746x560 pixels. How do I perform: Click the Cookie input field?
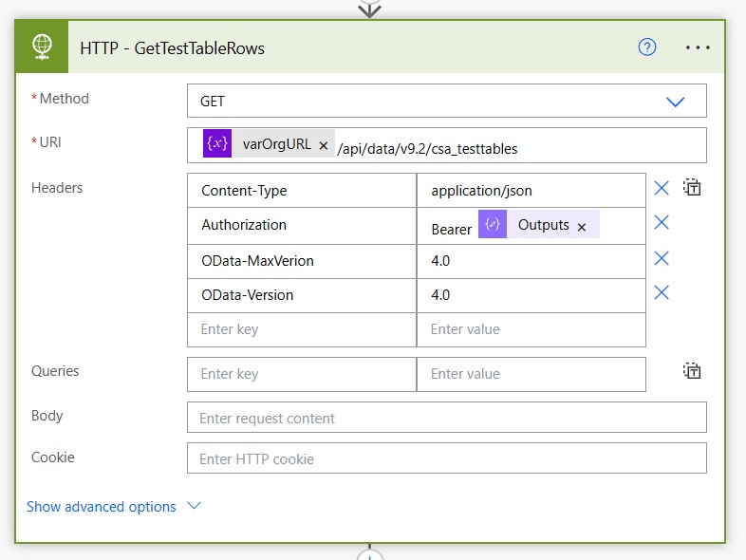pyautogui.click(x=446, y=458)
